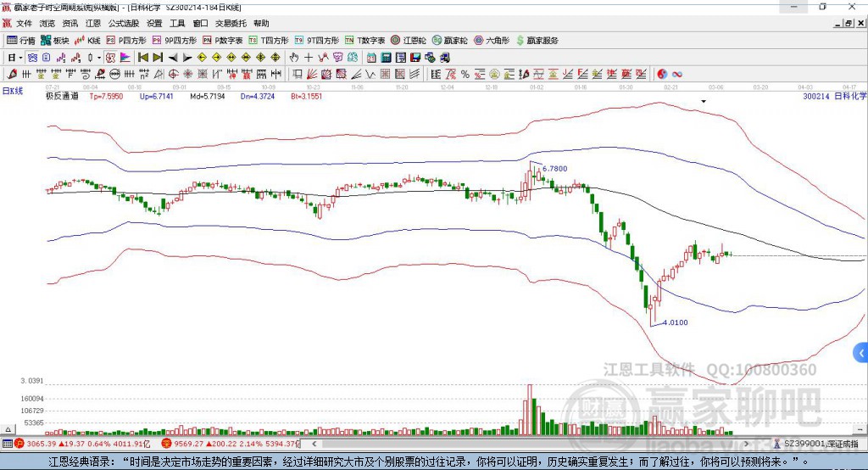The width and height of the screenshot is (868, 470).
Task: Click the Up=6.7141 indicator value
Action: (157, 97)
